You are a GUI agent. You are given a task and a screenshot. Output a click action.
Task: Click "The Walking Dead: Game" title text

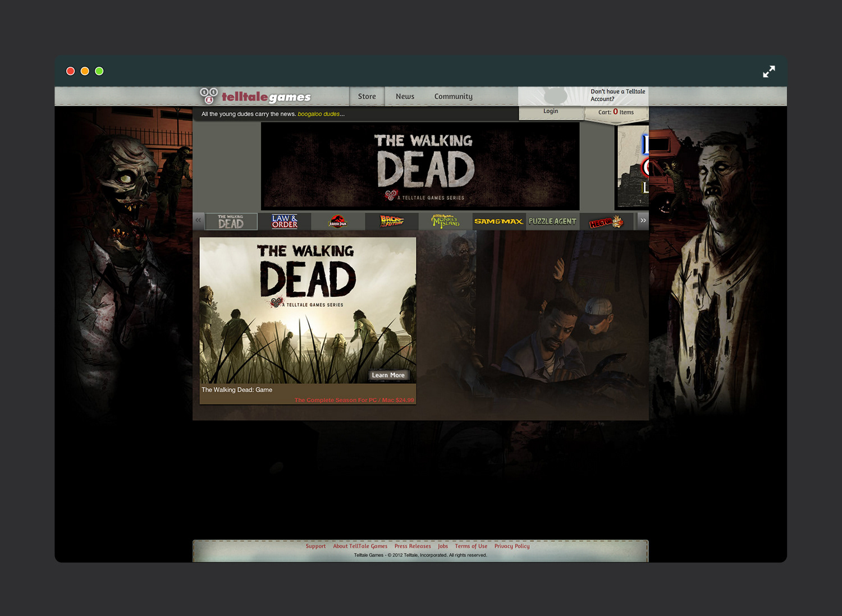click(x=237, y=390)
